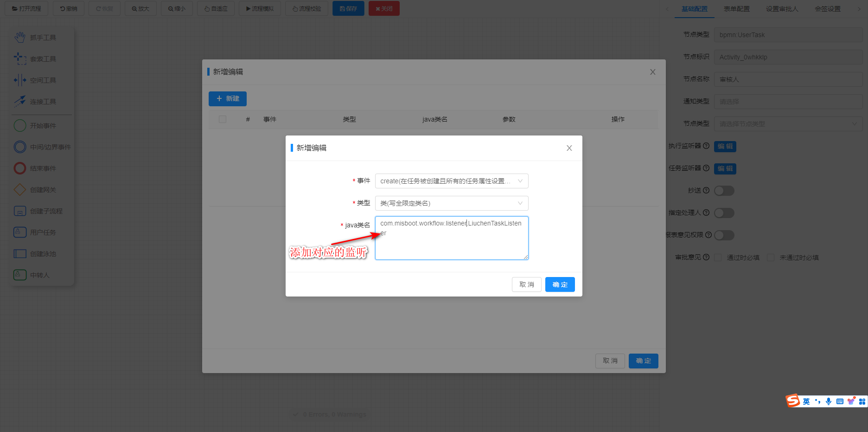Click the tabs right scroll arrow
This screenshot has height=432, width=868.
(x=859, y=9)
